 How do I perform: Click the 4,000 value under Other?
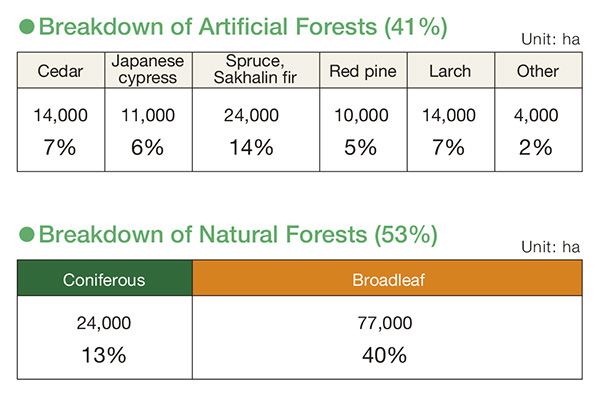click(x=536, y=115)
